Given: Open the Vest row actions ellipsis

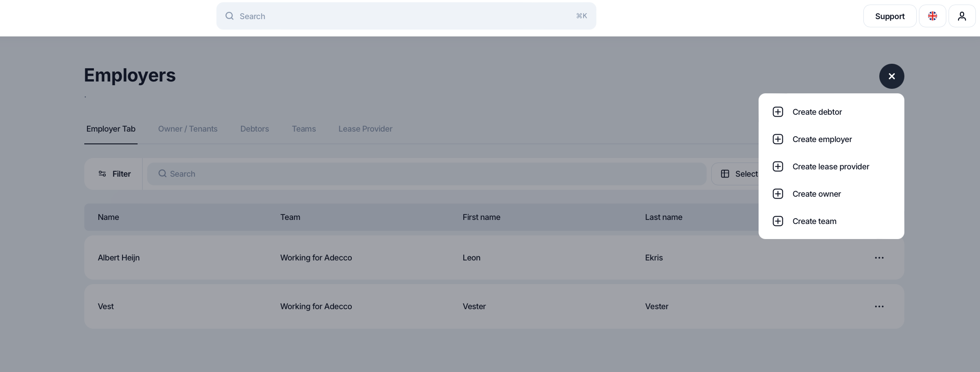Looking at the screenshot, I should [x=879, y=306].
